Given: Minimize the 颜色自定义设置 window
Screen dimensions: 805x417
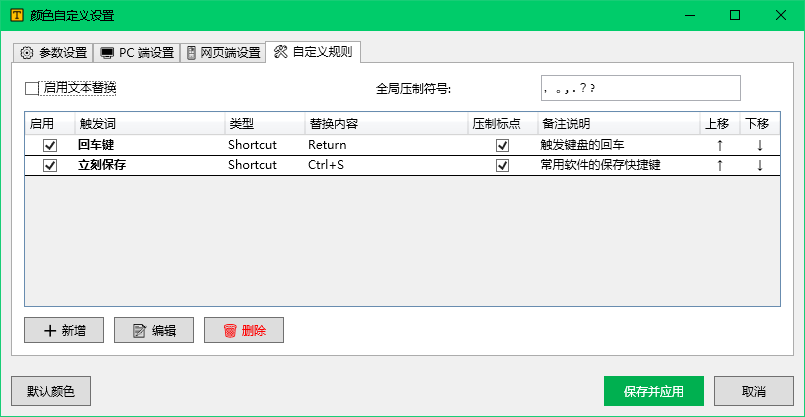Looking at the screenshot, I should coord(691,15).
